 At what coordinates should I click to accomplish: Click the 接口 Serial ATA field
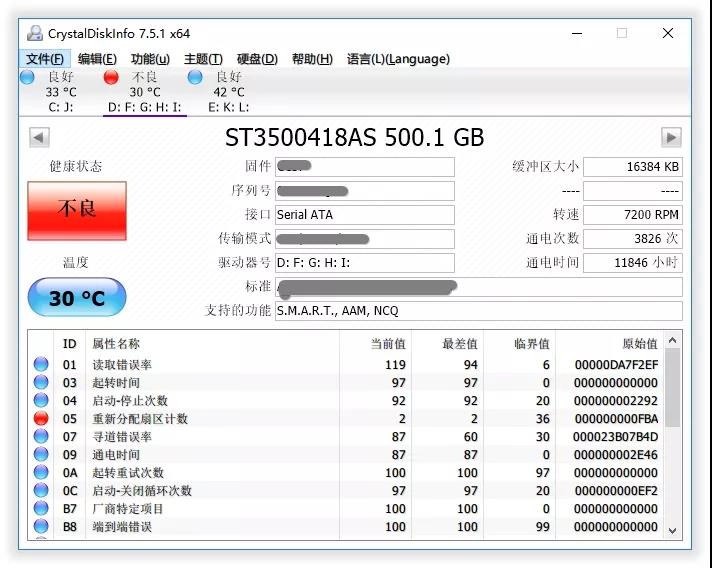click(365, 215)
